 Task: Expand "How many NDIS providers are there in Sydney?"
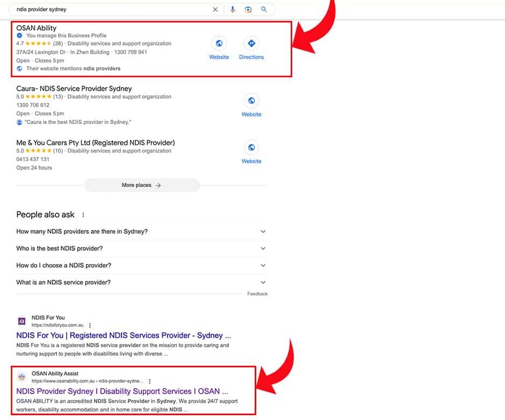coord(263,231)
